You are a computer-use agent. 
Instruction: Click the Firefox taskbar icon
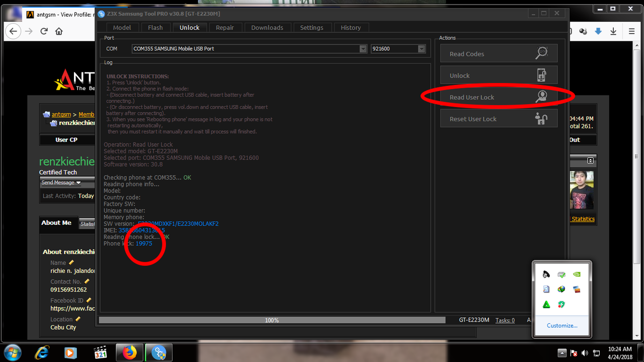pos(130,352)
